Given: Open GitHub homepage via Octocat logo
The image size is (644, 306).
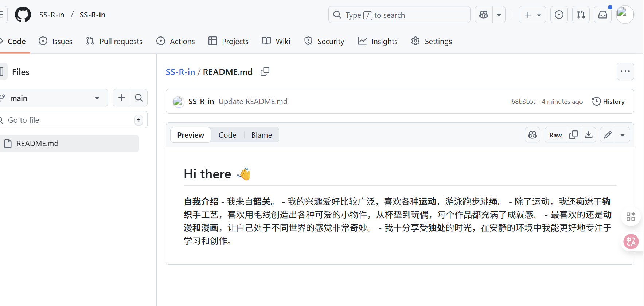Looking at the screenshot, I should (23, 15).
